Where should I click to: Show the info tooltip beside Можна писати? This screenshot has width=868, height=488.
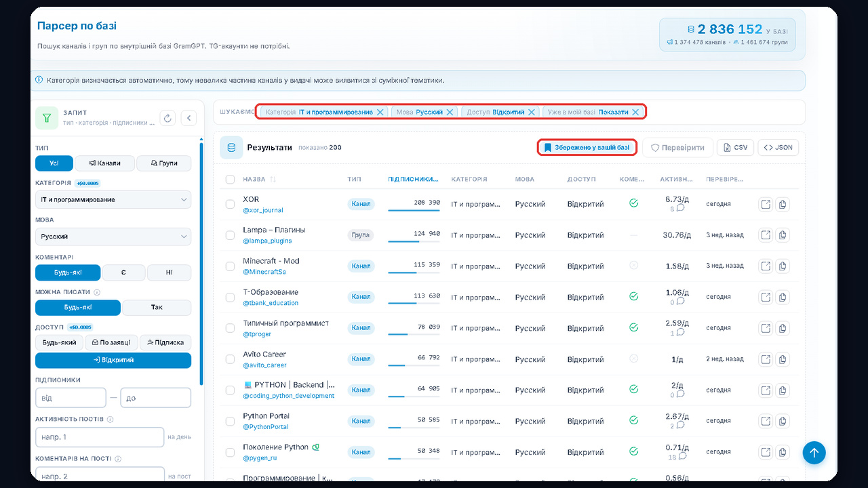[97, 292]
